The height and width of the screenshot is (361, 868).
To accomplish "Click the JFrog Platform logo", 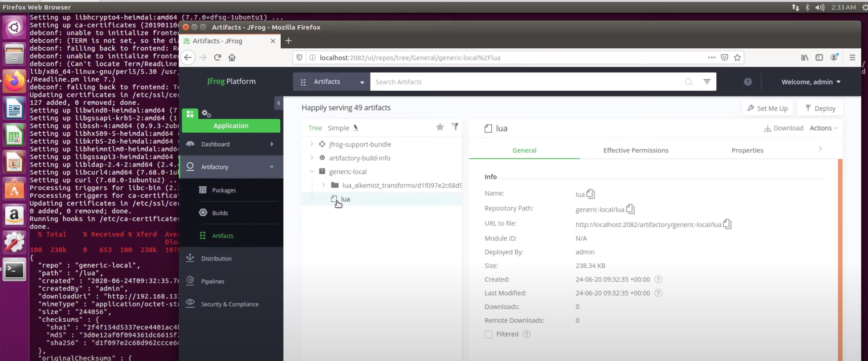I will click(x=231, y=81).
